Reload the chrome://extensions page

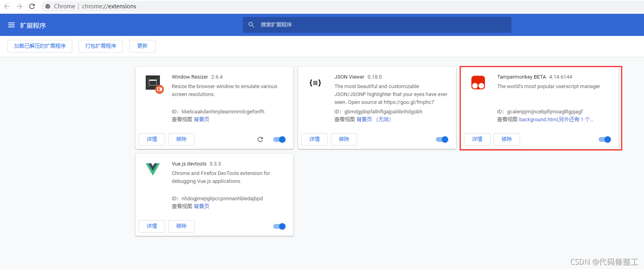32,6
